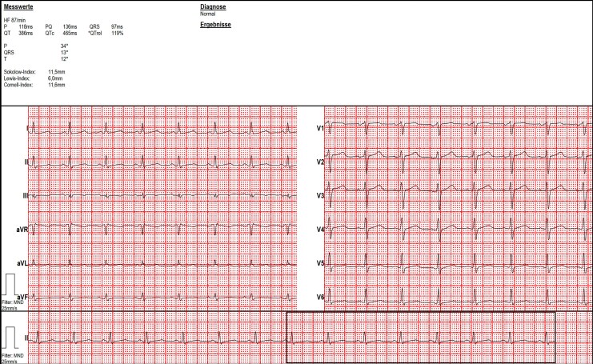Click the QT measurement label
The image size is (593, 364).
7,34
